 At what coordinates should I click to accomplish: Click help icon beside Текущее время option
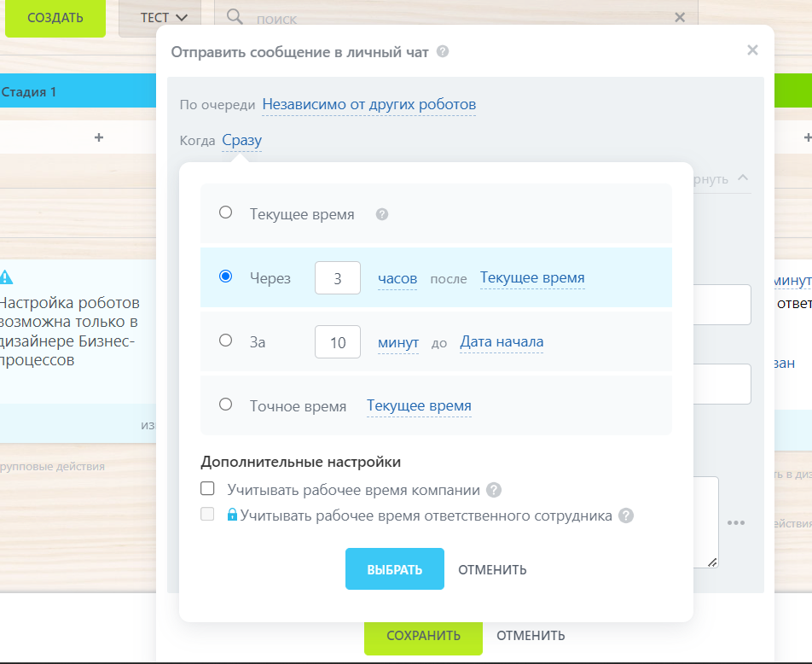(382, 214)
